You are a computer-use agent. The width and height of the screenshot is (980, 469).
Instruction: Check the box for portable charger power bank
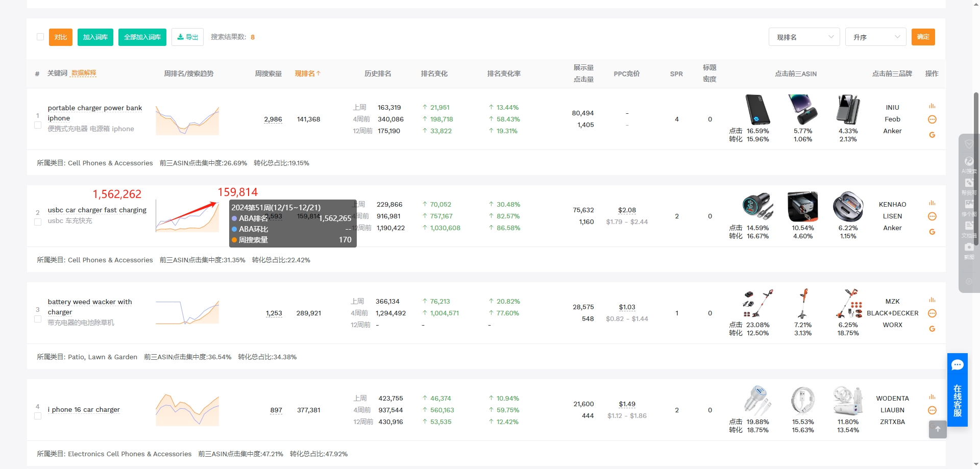click(38, 125)
